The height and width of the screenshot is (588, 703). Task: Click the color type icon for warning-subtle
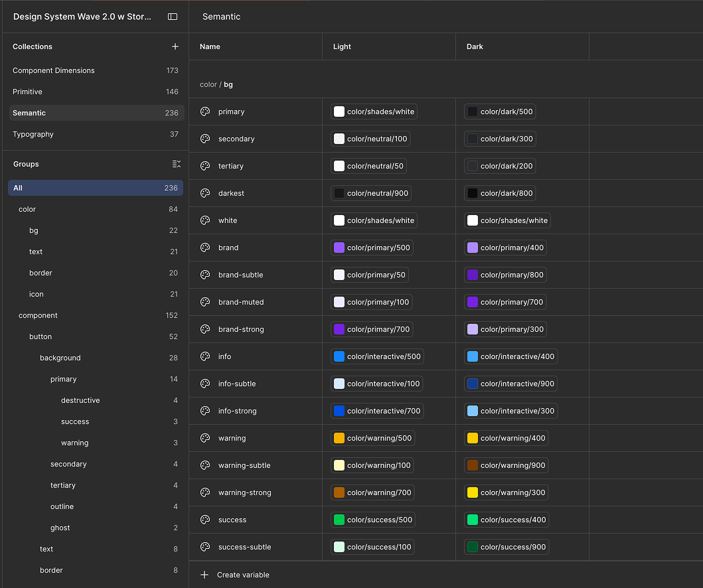point(205,465)
